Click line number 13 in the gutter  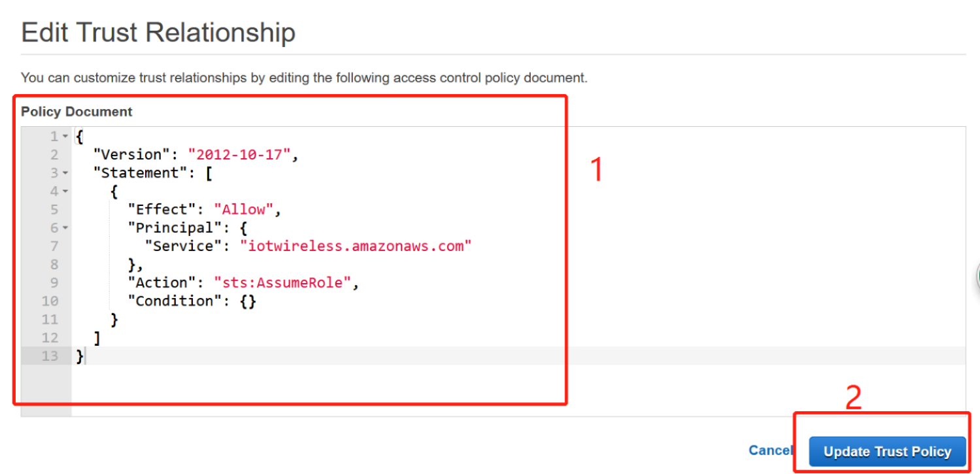coord(50,356)
